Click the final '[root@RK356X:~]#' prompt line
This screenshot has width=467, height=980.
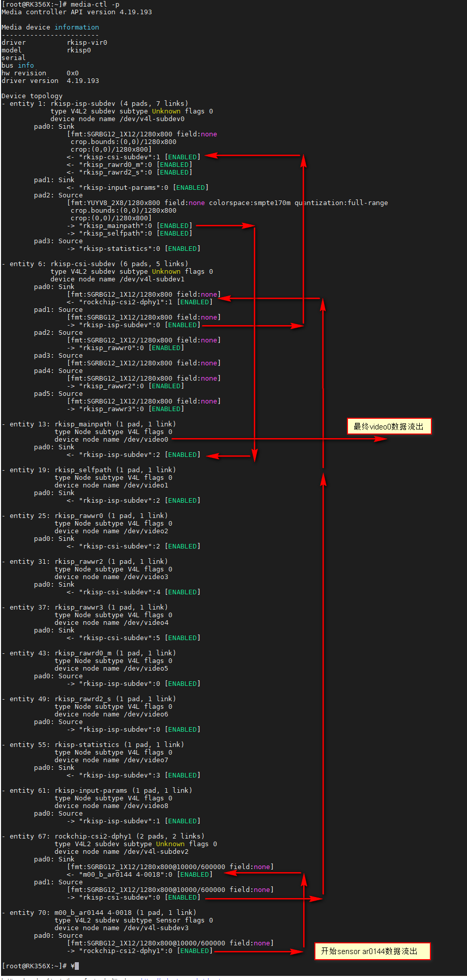[40, 966]
